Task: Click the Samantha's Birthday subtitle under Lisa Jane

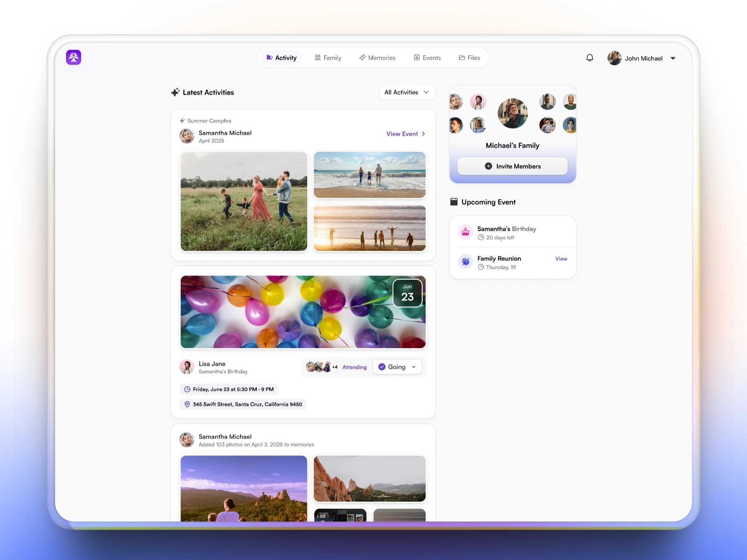Action: click(223, 372)
